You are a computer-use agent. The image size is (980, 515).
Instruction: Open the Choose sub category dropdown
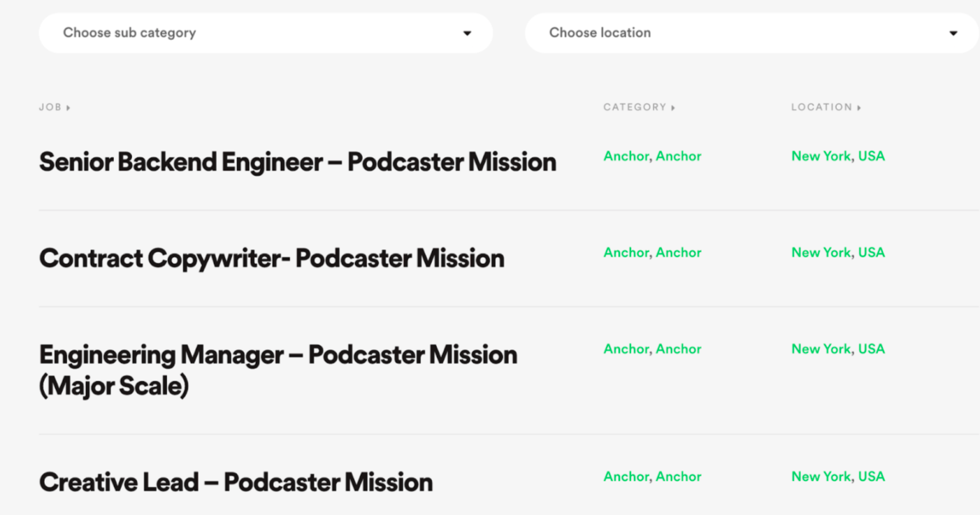tap(266, 33)
